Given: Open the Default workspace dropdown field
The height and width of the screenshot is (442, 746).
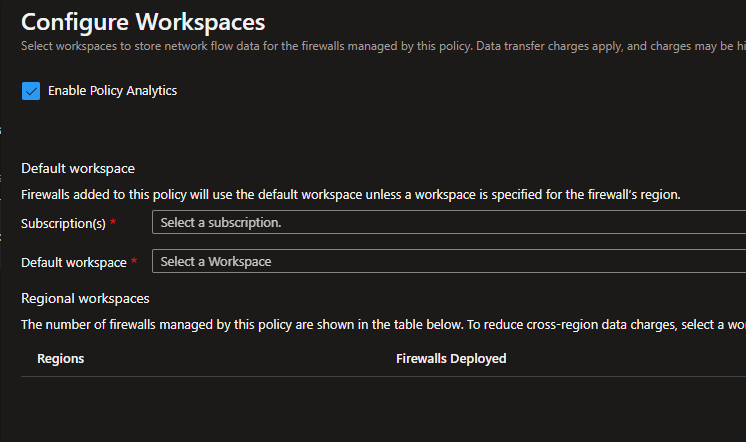Looking at the screenshot, I should [x=448, y=262].
